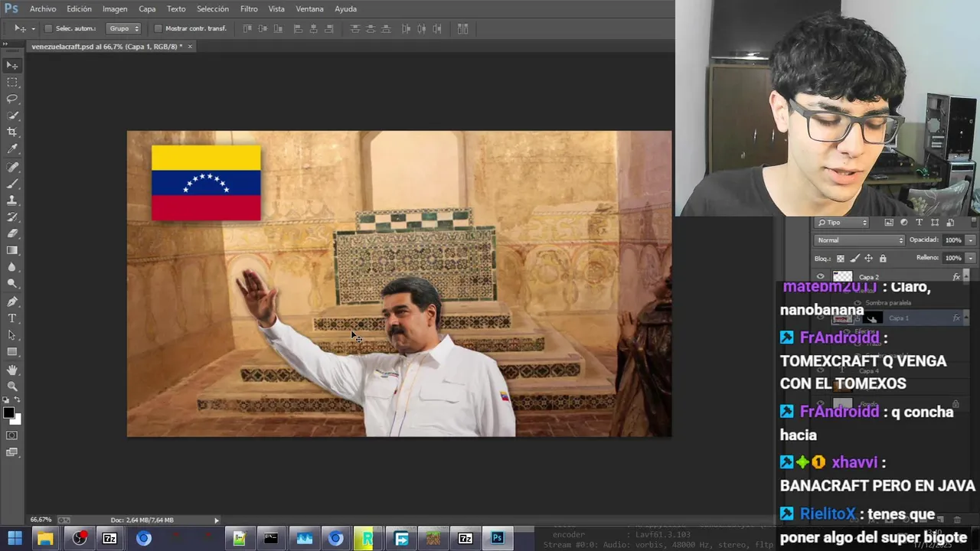Select the Horizontal Type tool
This screenshot has width=980, height=551.
12,318
